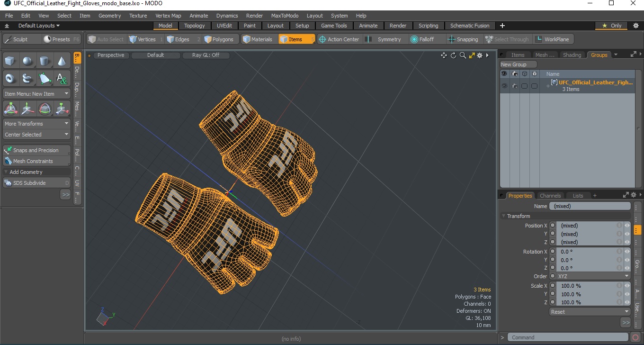Activate the Scale tool
This screenshot has width=644, height=345.
pos(62,109)
